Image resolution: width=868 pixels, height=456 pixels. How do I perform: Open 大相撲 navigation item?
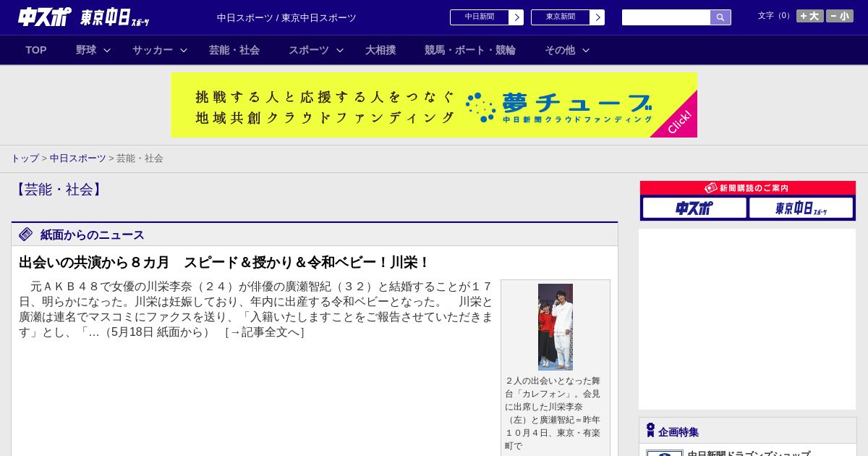click(x=380, y=50)
